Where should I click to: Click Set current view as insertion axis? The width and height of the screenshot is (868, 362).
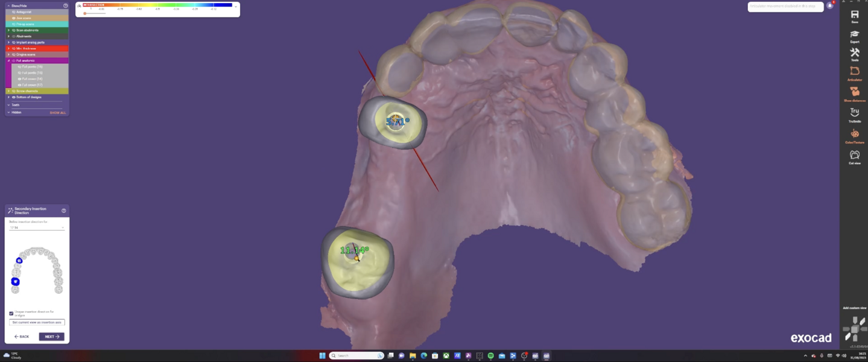point(37,322)
